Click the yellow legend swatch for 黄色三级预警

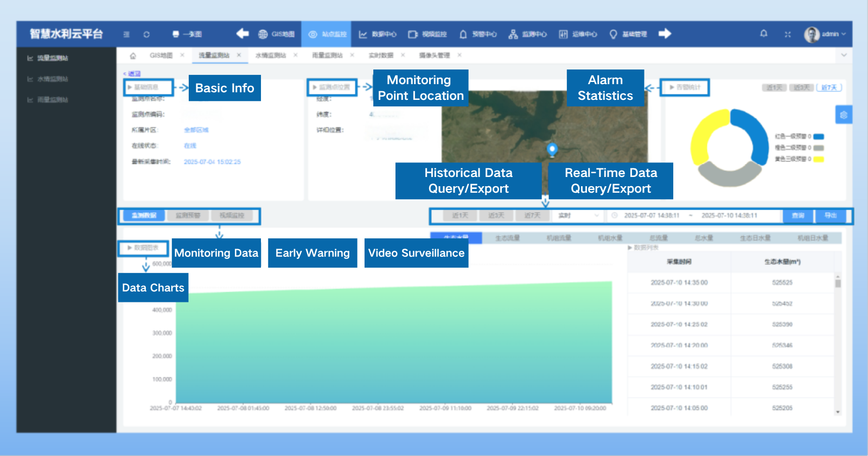pyautogui.click(x=819, y=159)
